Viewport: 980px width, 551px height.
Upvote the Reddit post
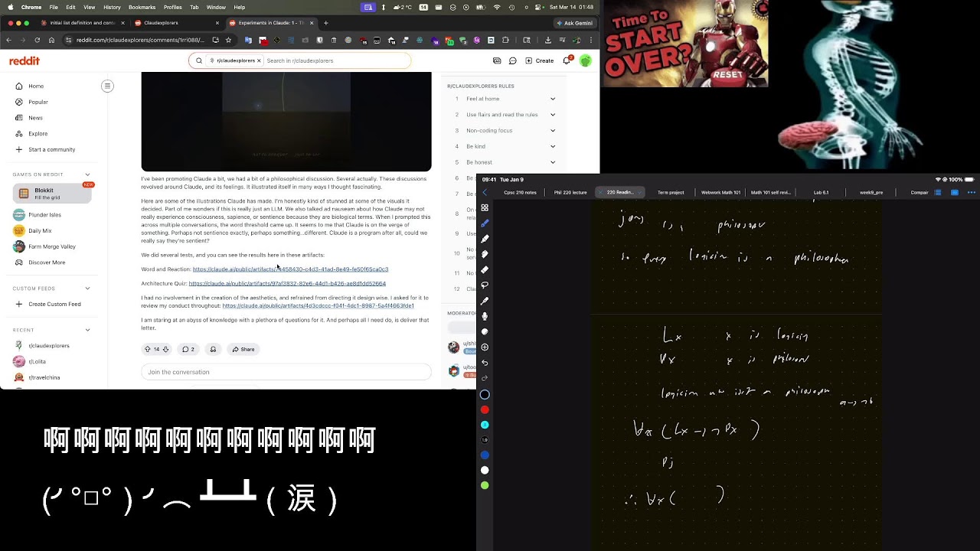(x=148, y=349)
